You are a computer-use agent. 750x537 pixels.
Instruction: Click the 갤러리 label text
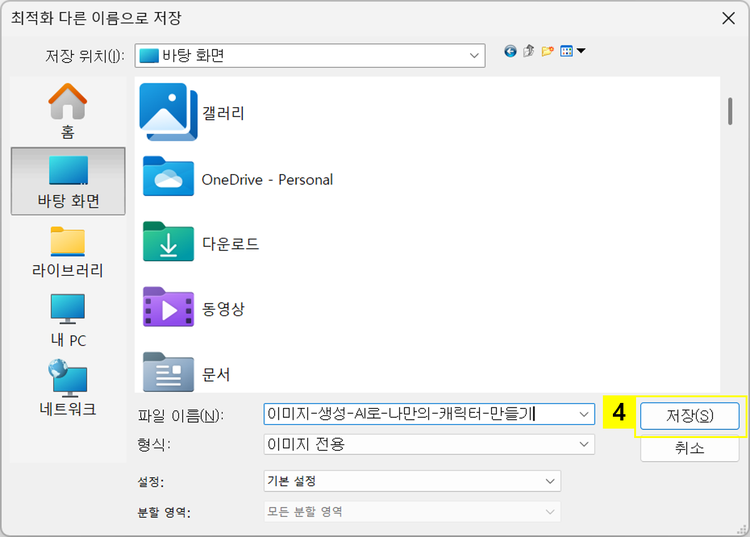tap(223, 113)
